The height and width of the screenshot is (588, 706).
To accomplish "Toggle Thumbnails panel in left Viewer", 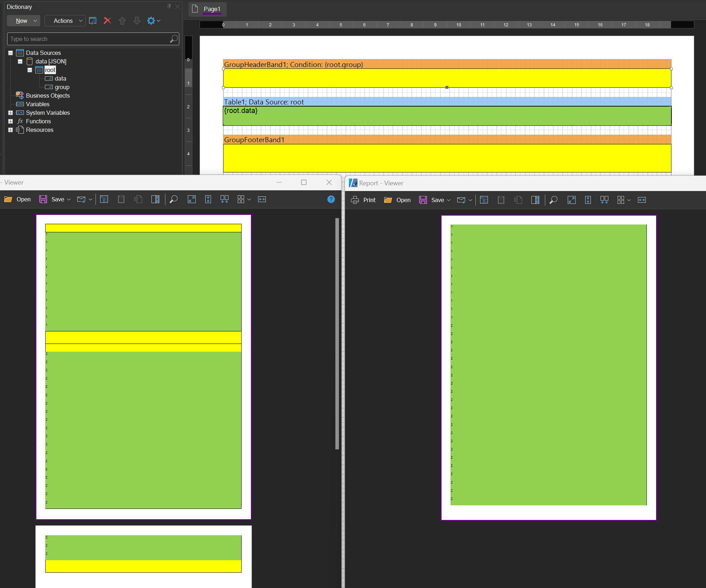I will [x=155, y=199].
